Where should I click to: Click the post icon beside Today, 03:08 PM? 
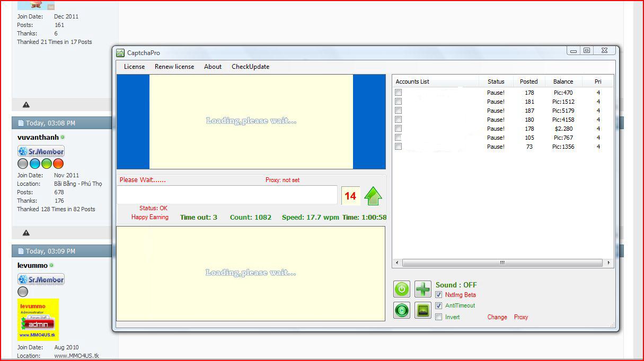[x=21, y=123]
